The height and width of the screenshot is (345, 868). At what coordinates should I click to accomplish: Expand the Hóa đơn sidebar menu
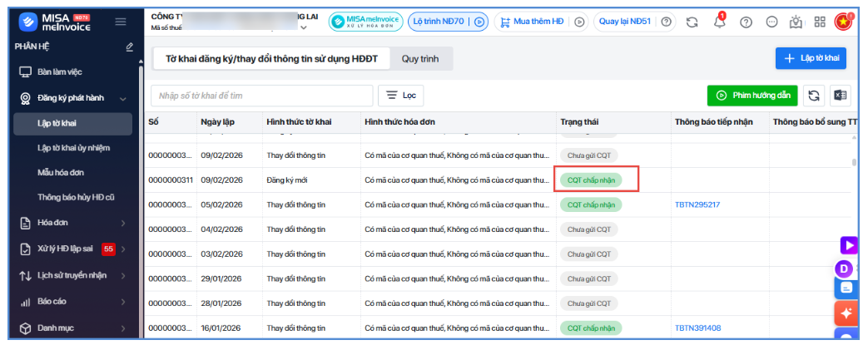click(73, 223)
